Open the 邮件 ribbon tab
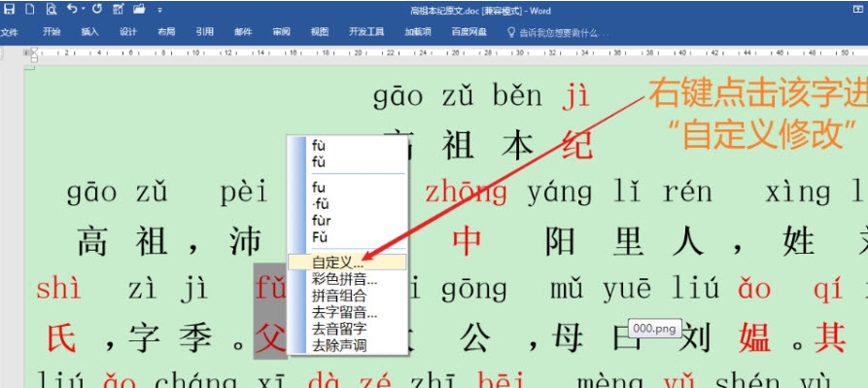868x388 pixels. point(243,32)
